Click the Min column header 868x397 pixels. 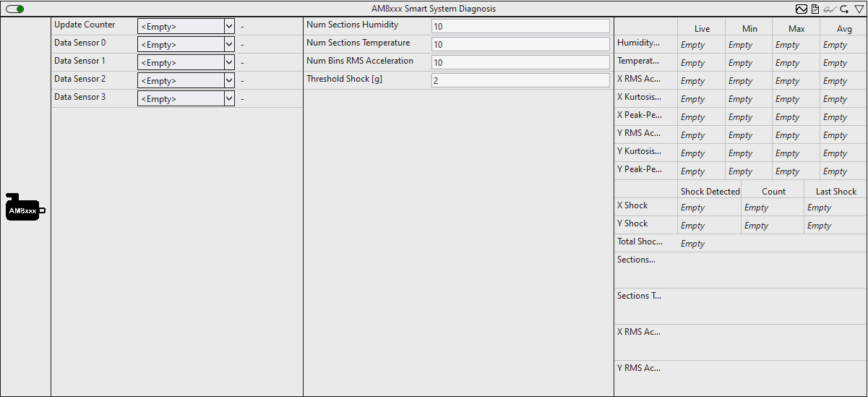click(749, 29)
